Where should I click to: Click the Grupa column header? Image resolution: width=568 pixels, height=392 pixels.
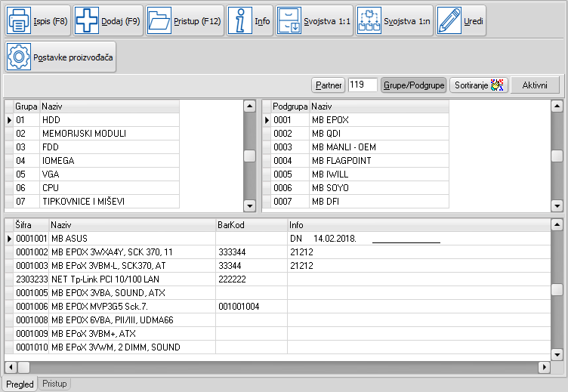click(26, 106)
